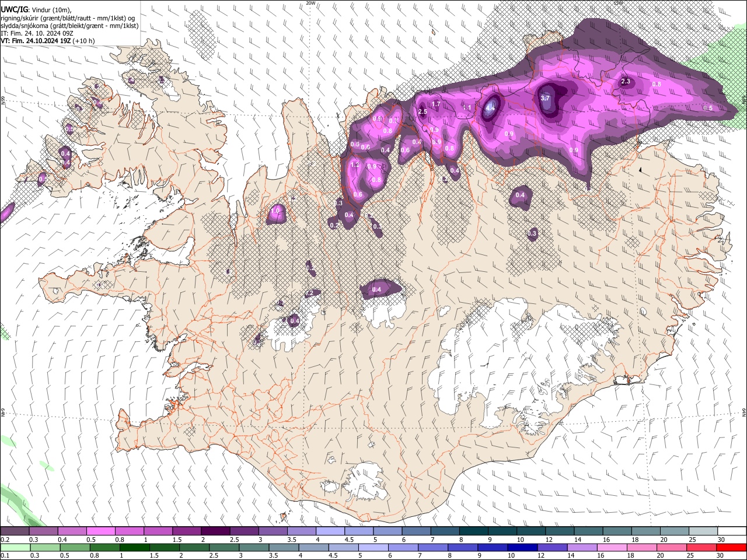Click the 2.5 snowfall value on the map
This screenshot has width=747, height=560.
[x=423, y=111]
